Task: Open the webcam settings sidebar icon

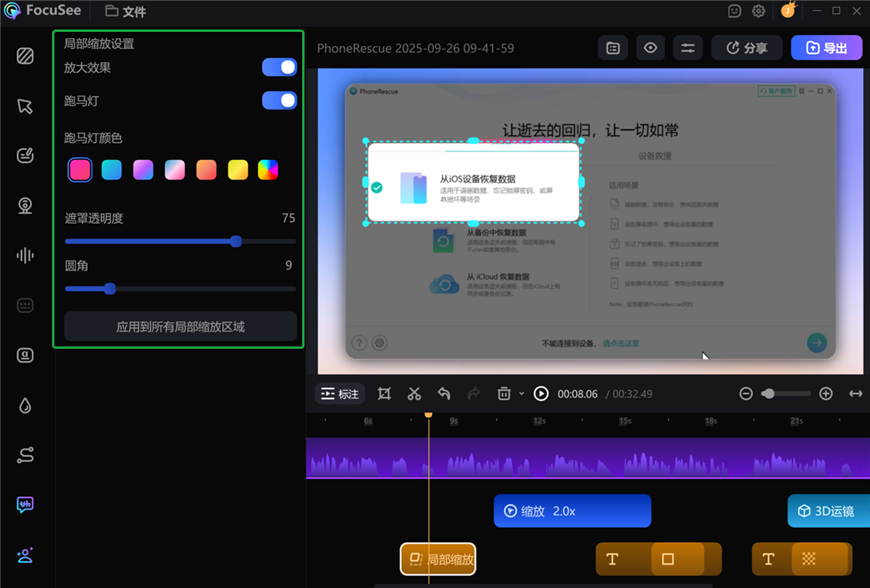Action: [x=25, y=206]
